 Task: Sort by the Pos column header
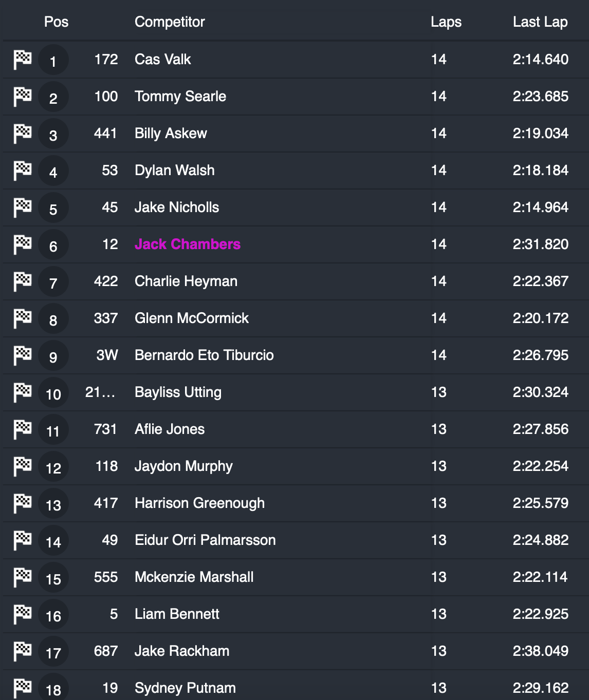click(x=56, y=22)
